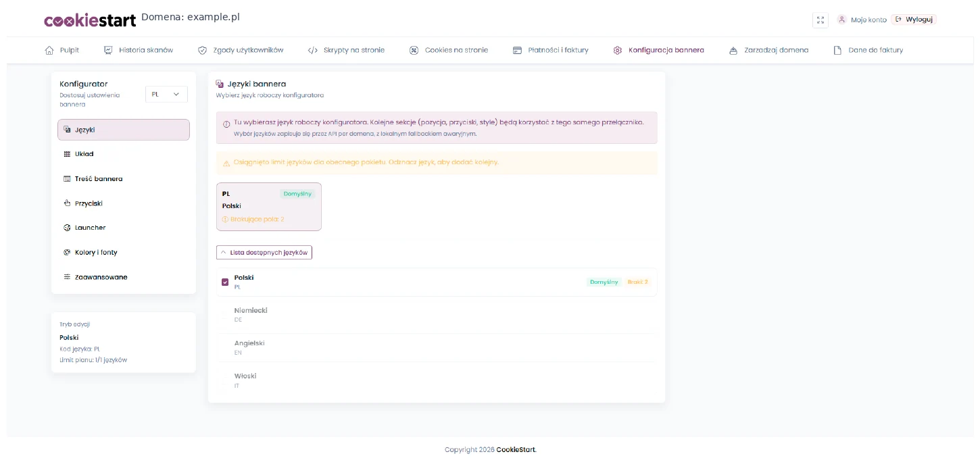Click the Konfiguracja bannera gear icon

[x=618, y=50]
